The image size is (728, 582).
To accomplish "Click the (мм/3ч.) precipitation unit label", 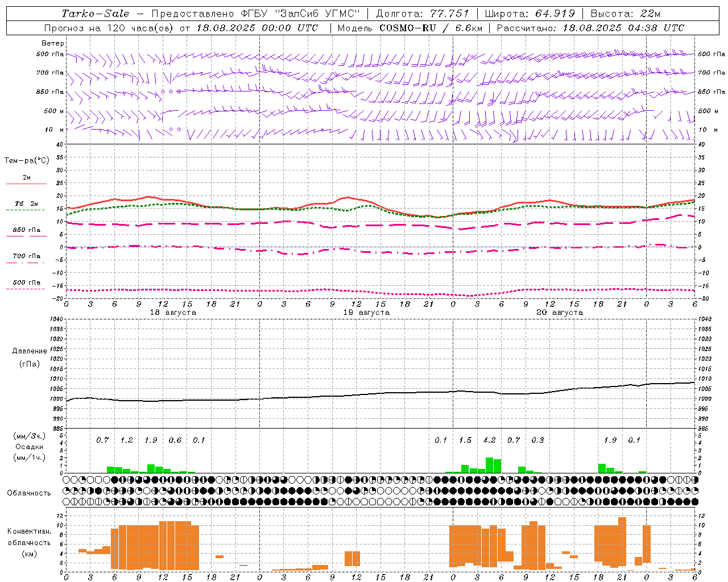I will click(x=29, y=436).
